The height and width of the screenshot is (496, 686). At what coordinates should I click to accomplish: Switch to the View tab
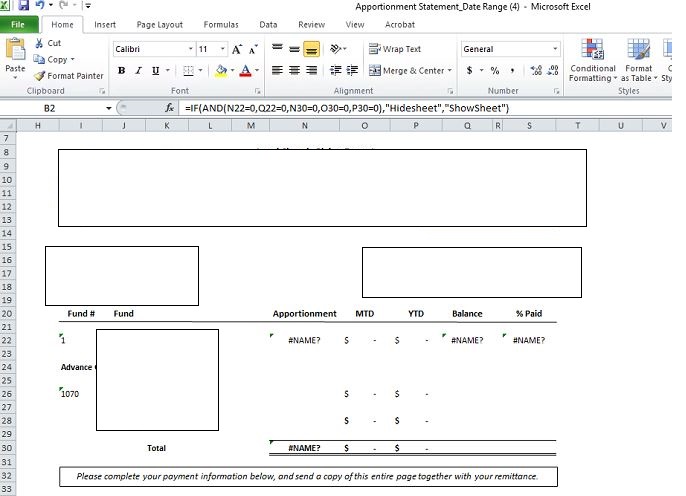[x=355, y=24]
